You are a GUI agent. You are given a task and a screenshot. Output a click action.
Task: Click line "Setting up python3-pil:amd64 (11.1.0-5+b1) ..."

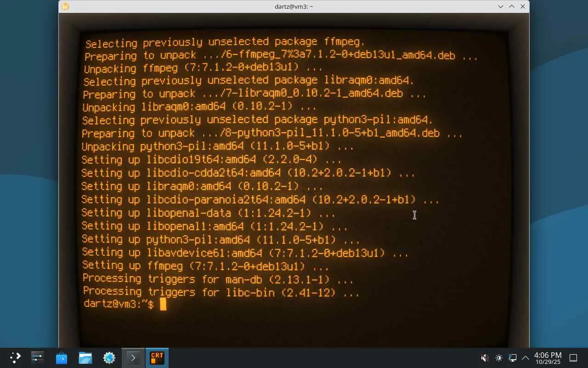tap(221, 240)
